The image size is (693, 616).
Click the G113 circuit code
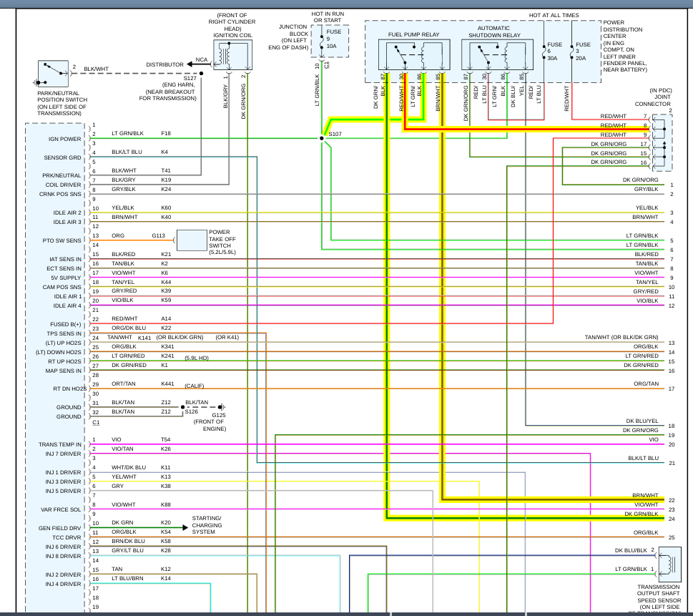(x=158, y=235)
